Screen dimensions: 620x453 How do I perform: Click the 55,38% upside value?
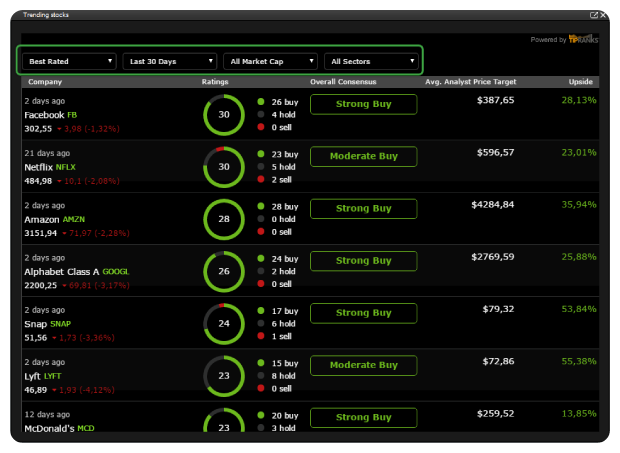coord(579,361)
